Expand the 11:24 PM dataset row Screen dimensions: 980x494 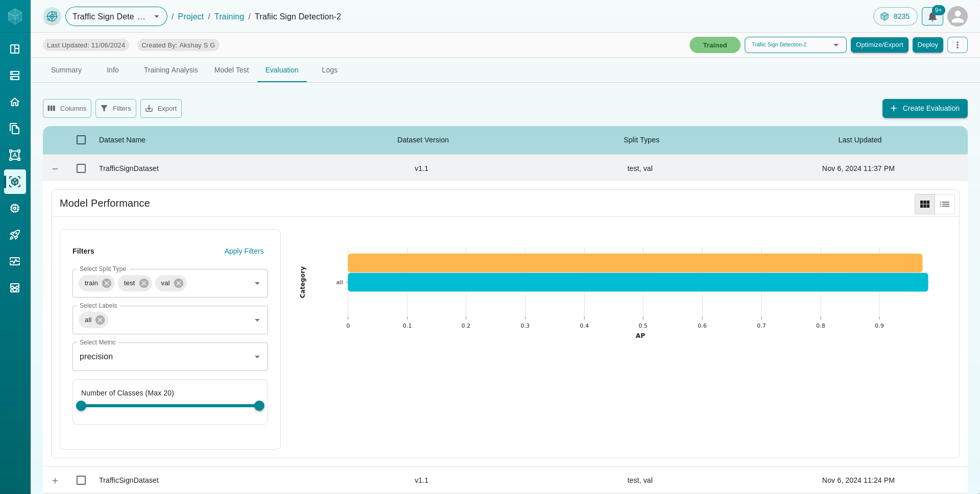(x=55, y=481)
